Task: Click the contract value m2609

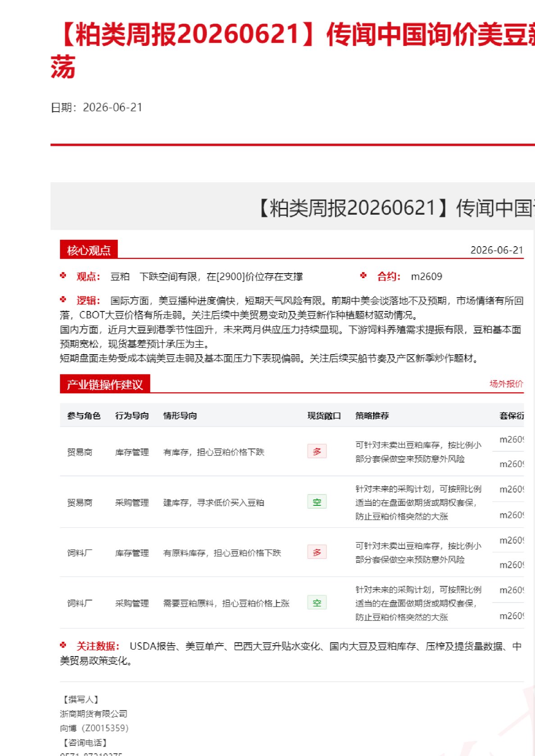Action: 426,276
